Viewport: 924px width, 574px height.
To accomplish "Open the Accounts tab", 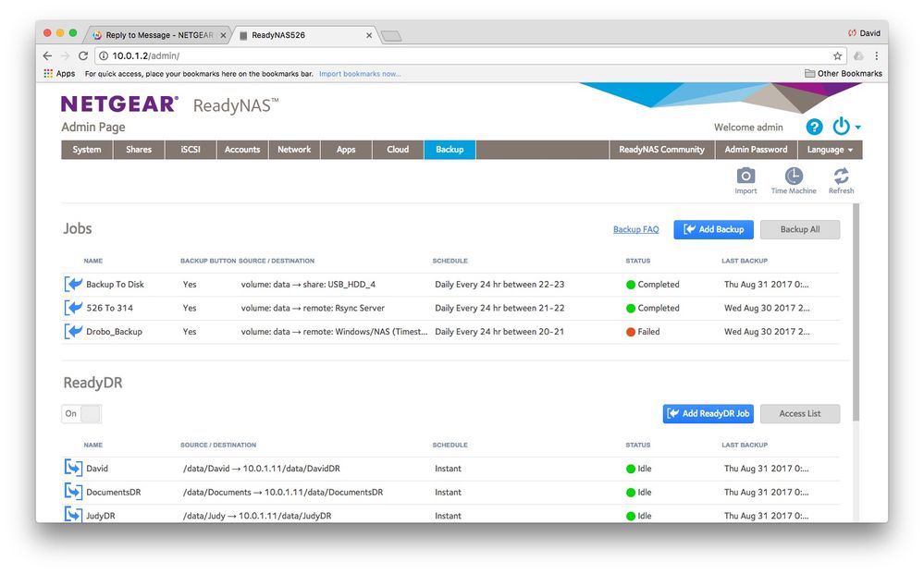I will pyautogui.click(x=242, y=150).
